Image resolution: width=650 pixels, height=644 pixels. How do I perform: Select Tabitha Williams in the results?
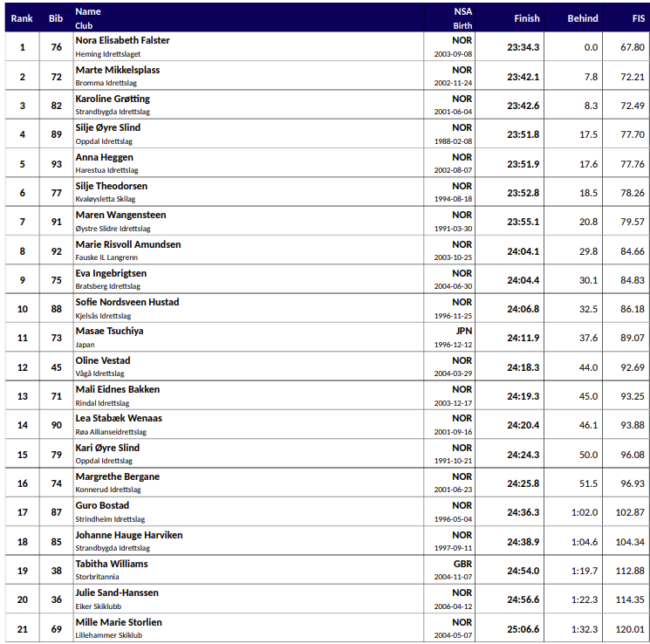tap(112, 564)
